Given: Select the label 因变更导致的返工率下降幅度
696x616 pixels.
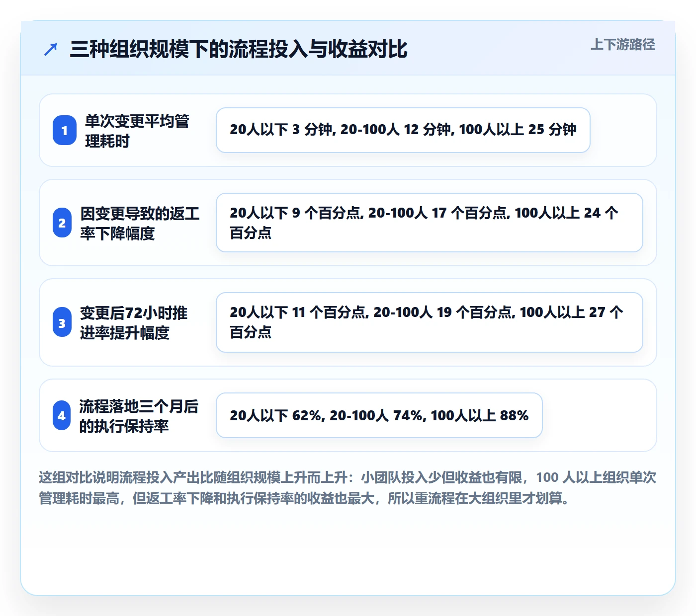Looking at the screenshot, I should [x=140, y=223].
